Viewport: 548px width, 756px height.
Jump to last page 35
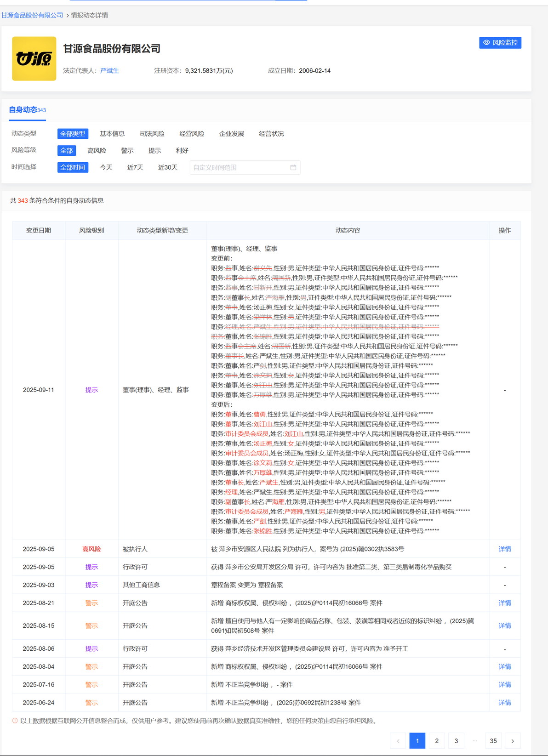[493, 741]
